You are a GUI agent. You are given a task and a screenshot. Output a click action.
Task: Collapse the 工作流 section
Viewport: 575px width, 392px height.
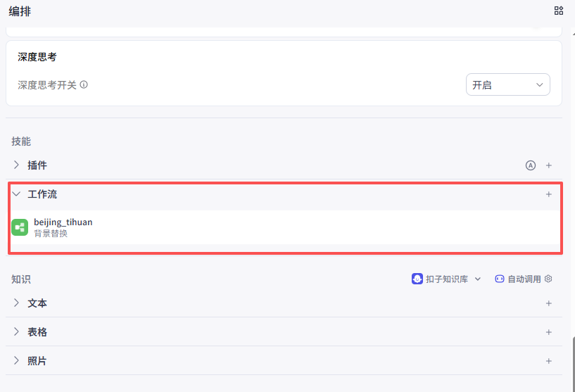(16, 194)
